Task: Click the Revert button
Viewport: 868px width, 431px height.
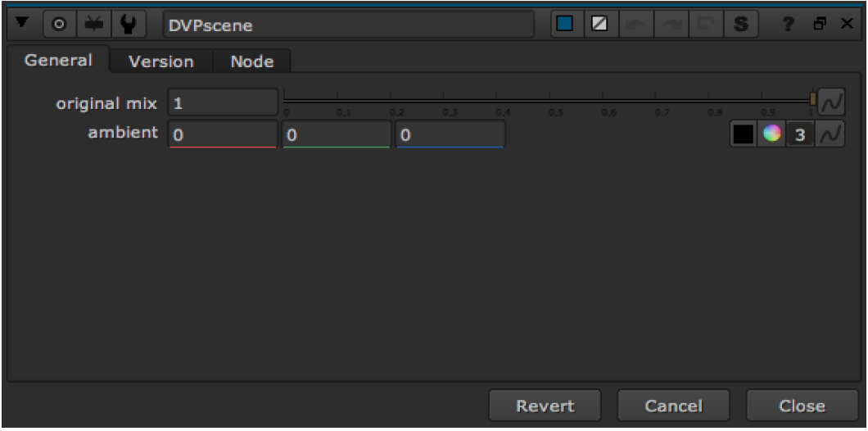Action: tap(545, 406)
